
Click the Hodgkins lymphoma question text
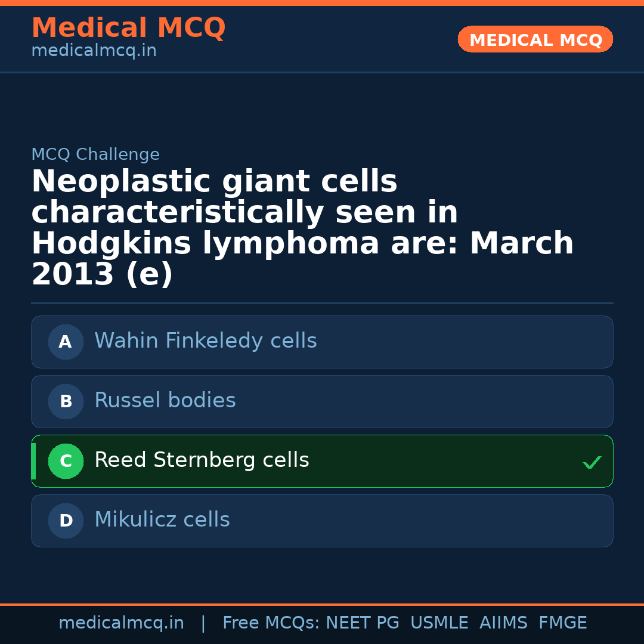[x=302, y=228]
